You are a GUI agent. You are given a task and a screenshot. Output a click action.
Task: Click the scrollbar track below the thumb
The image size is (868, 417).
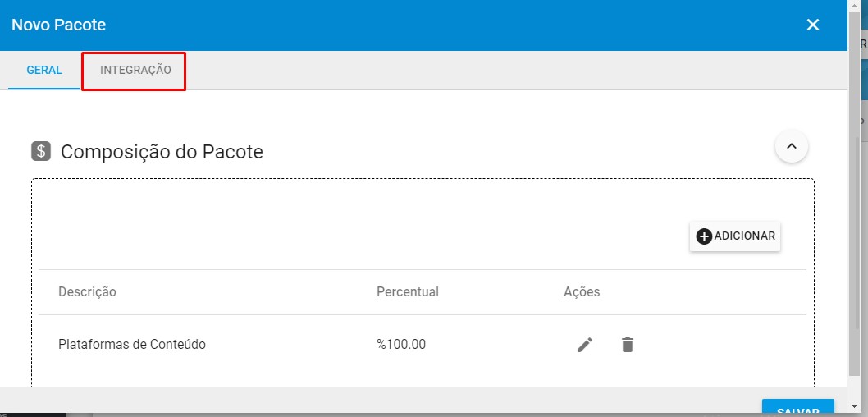[x=855, y=389]
